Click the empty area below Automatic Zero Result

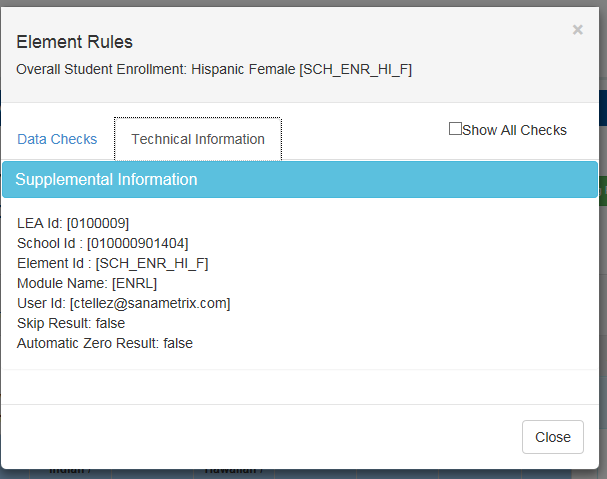point(300,386)
